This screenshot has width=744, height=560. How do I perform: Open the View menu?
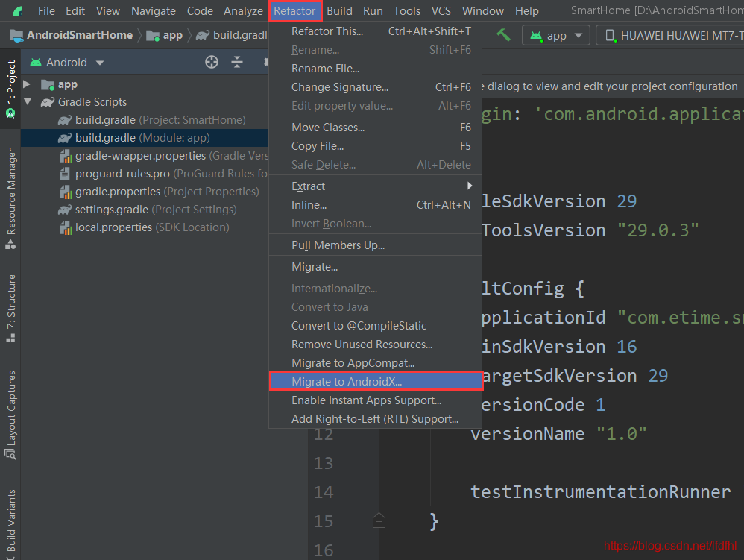[x=107, y=11]
